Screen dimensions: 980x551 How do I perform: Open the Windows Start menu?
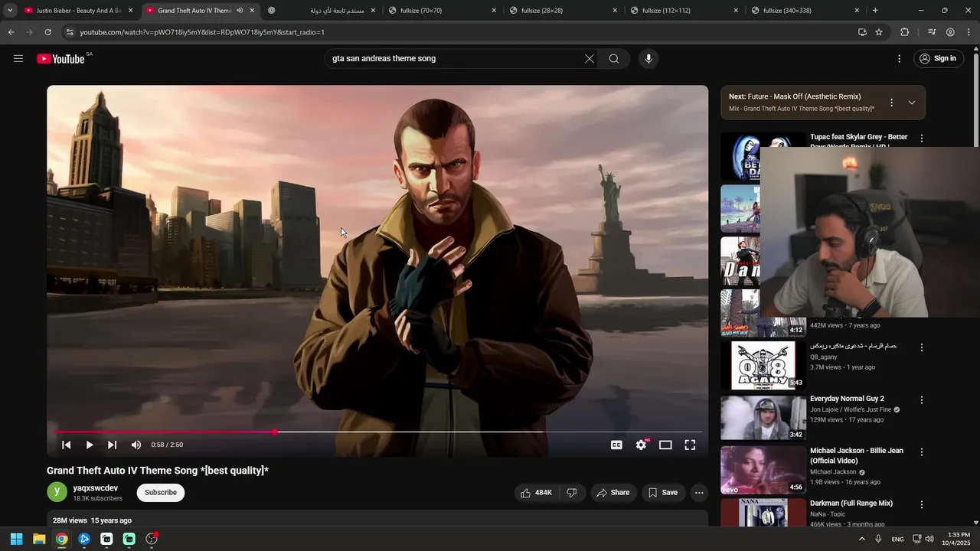click(x=16, y=539)
